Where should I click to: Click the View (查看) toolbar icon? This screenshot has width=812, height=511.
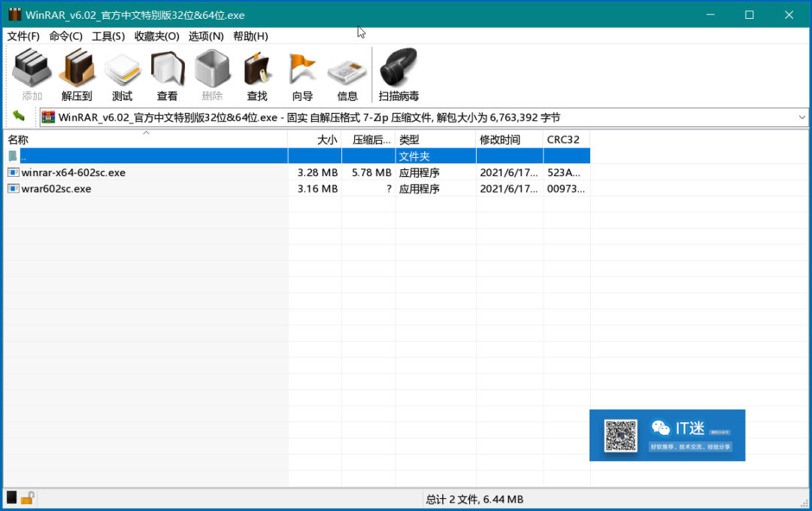pyautogui.click(x=167, y=74)
